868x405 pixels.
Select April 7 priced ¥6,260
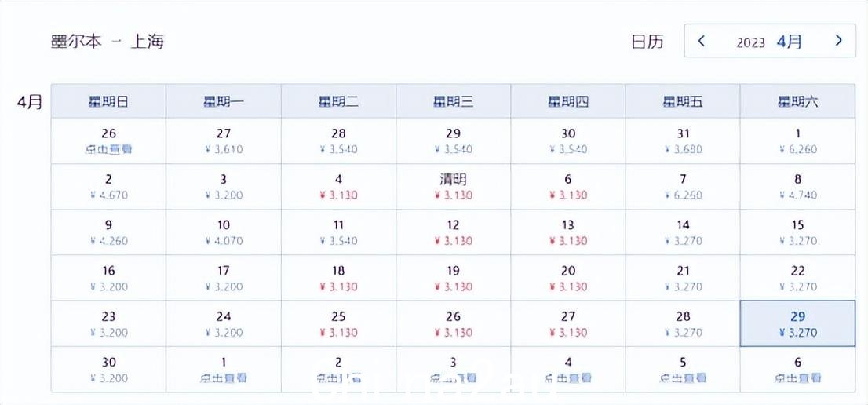click(x=683, y=187)
